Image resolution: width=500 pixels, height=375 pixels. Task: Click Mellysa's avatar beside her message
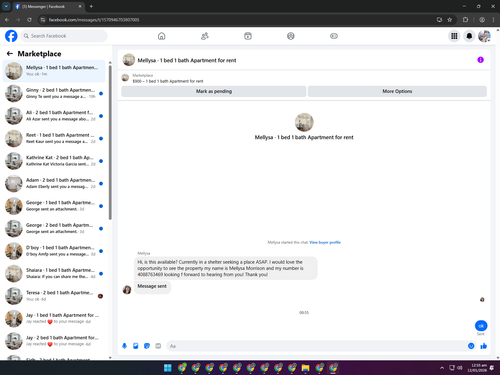(127, 289)
